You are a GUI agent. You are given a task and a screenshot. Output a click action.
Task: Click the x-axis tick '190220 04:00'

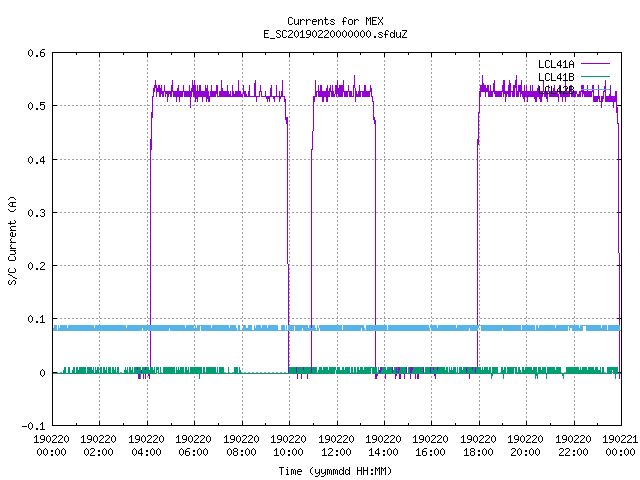click(146, 445)
